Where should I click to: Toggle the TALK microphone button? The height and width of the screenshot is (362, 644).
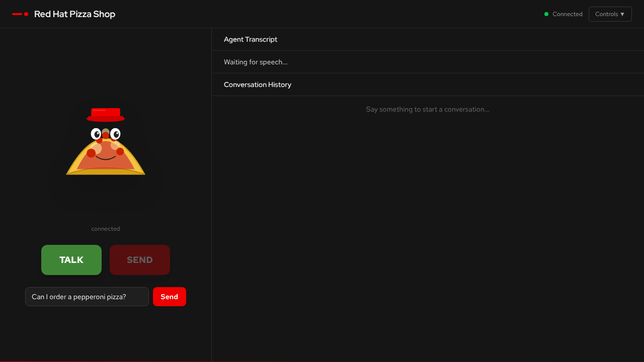point(71,260)
